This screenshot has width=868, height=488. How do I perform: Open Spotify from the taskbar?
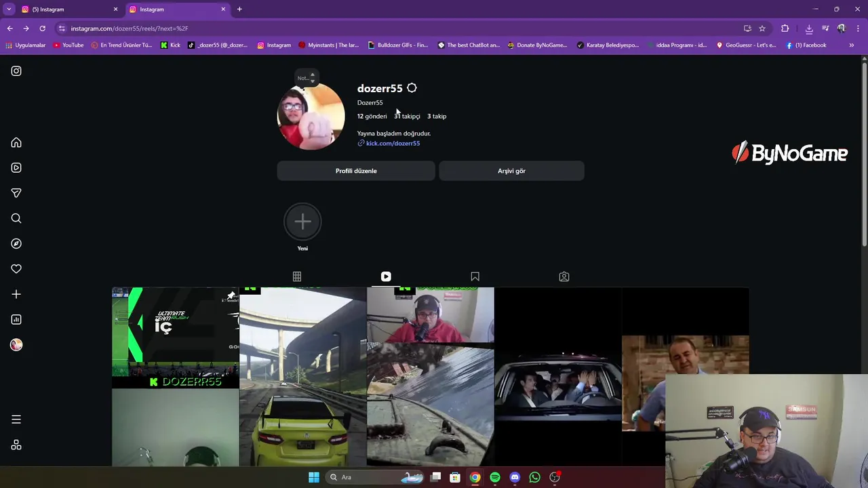point(495,477)
